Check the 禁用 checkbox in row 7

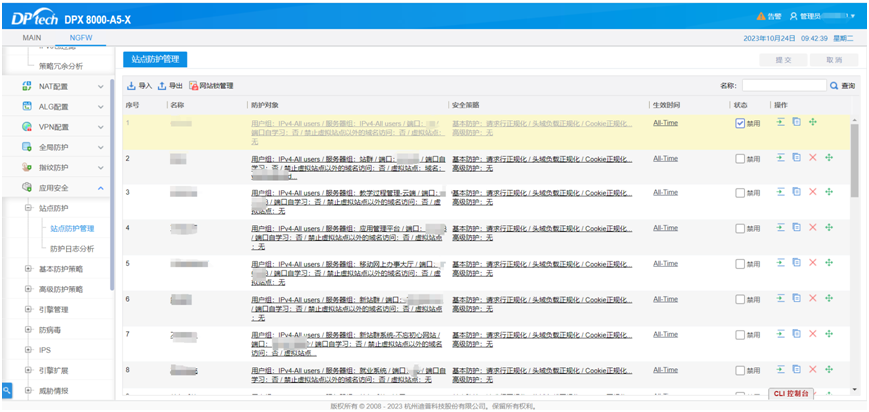[740, 335]
